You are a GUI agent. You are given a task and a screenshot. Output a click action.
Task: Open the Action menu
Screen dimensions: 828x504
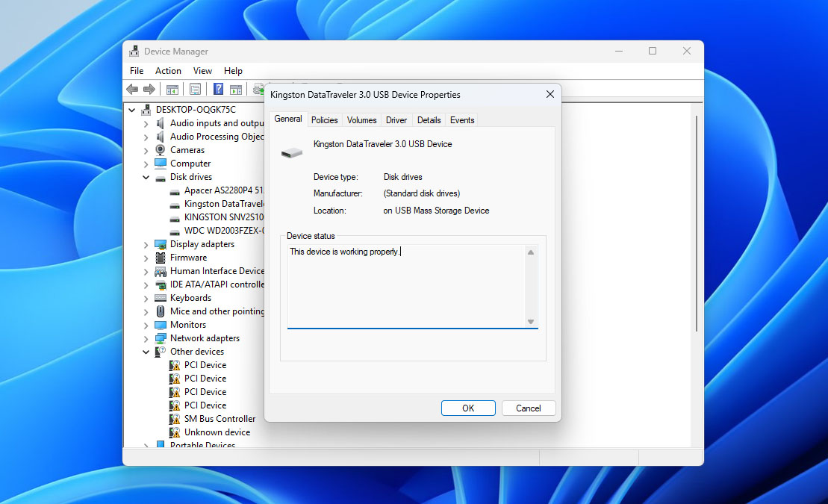(168, 71)
